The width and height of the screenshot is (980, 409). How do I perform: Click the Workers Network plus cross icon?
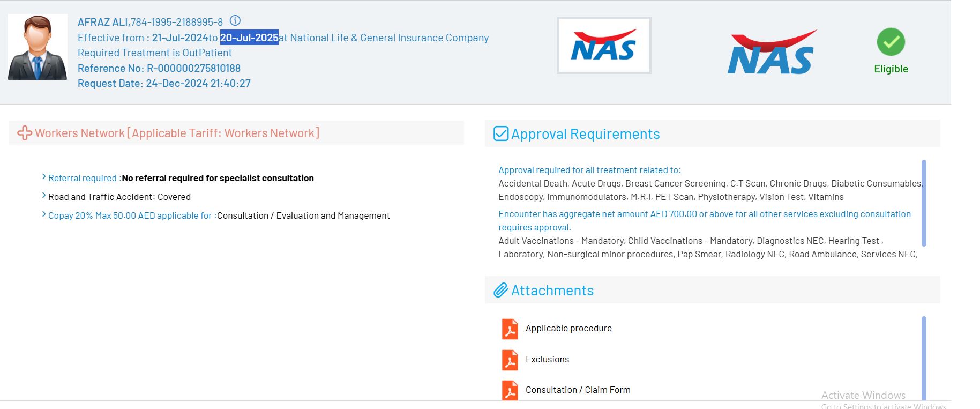25,133
